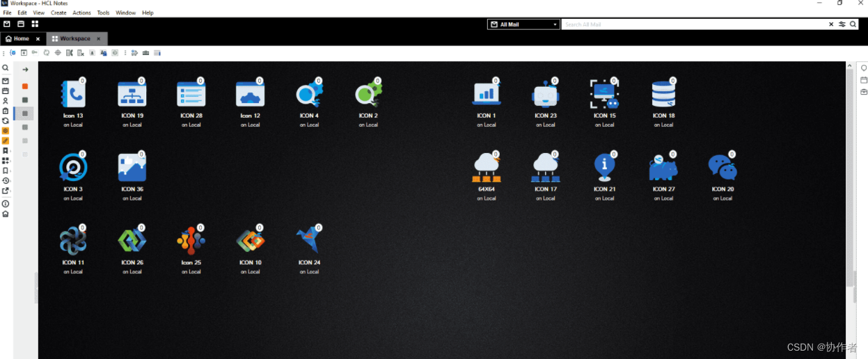Click the search icon in left sidebar
This screenshot has height=359, width=868.
[x=6, y=68]
